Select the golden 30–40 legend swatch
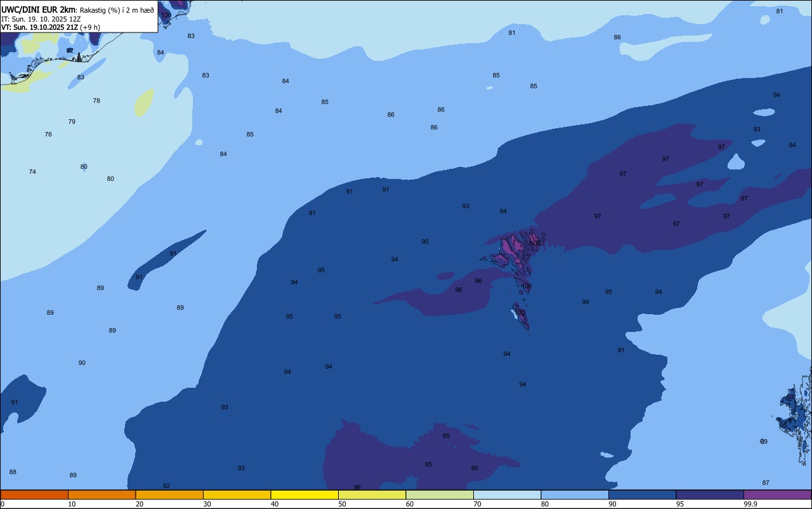812x509 pixels. tap(237, 494)
